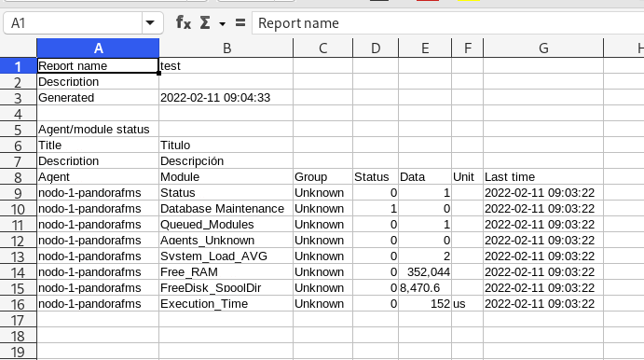Select column B header
The width and height of the screenshot is (644, 360).
[x=226, y=48]
